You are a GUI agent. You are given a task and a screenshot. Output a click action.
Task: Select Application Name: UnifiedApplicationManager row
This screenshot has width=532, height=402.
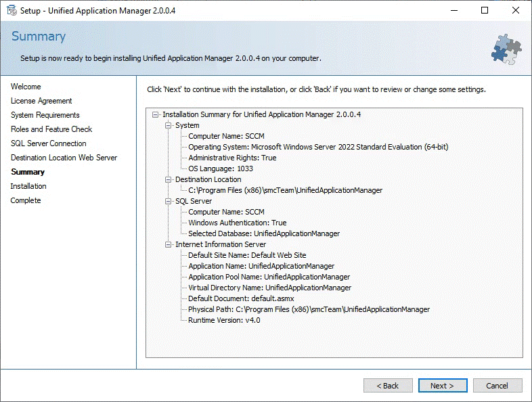pyautogui.click(x=261, y=266)
